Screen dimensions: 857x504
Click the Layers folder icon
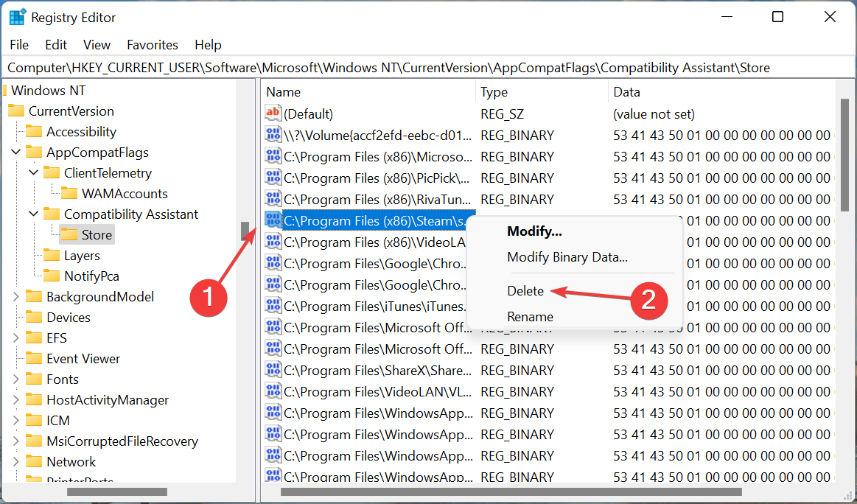(52, 255)
